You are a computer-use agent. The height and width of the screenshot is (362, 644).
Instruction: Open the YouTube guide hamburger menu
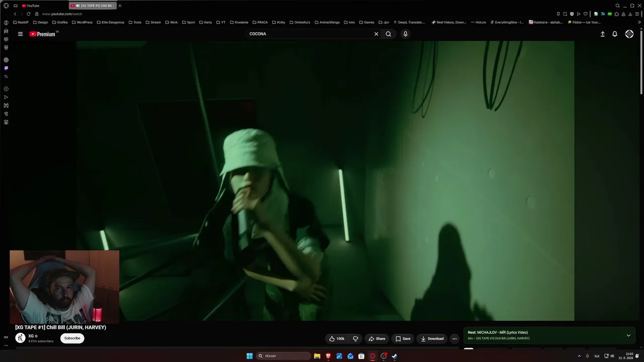pyautogui.click(x=20, y=34)
